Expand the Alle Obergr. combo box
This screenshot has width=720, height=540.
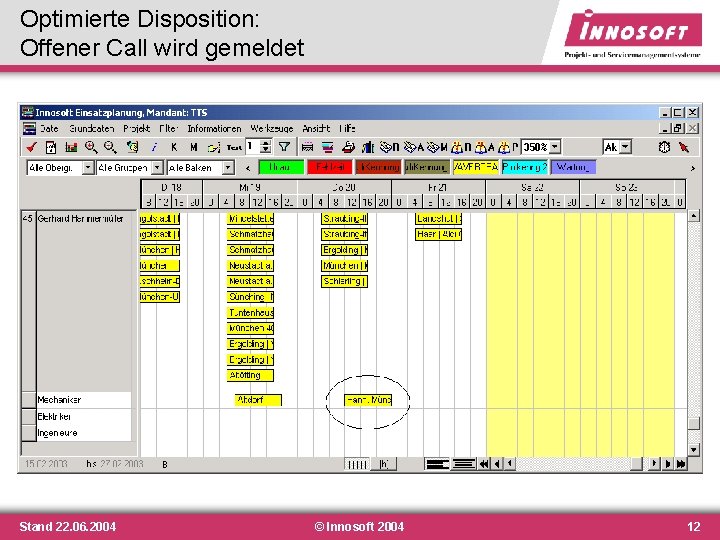pyautogui.click(x=88, y=168)
